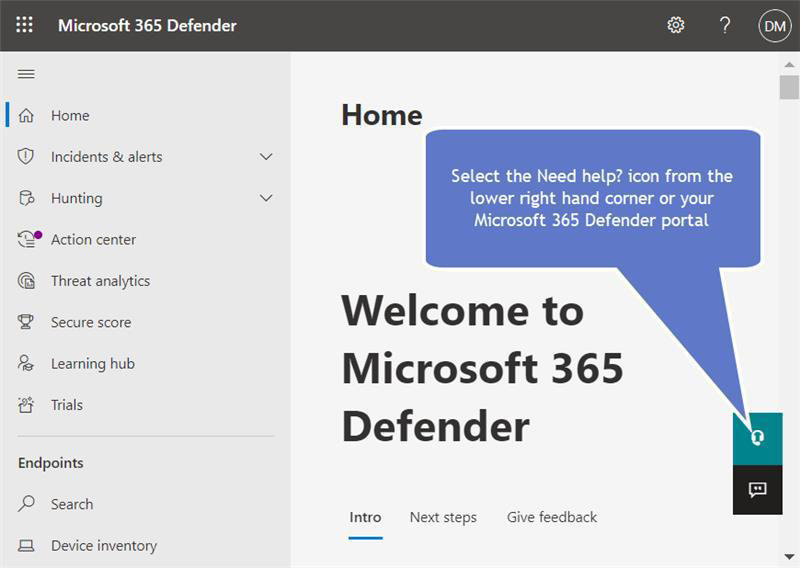This screenshot has width=800, height=568.
Task: Click the Device inventory laptop icon
Action: coord(27,546)
